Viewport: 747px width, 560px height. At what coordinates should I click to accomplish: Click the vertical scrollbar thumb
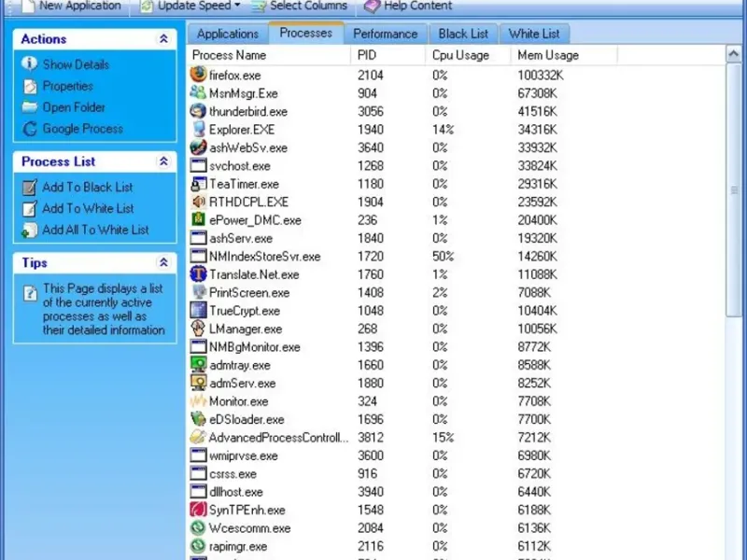[734, 190]
